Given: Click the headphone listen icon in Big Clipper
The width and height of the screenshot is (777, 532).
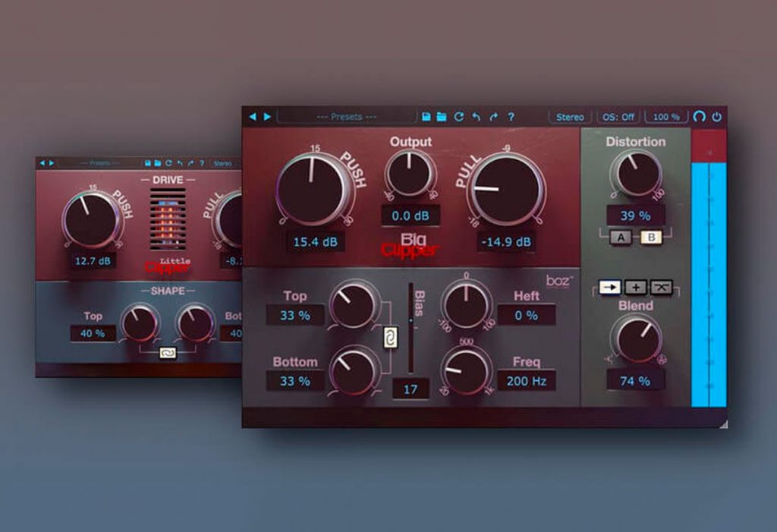Looking at the screenshot, I should [x=699, y=117].
